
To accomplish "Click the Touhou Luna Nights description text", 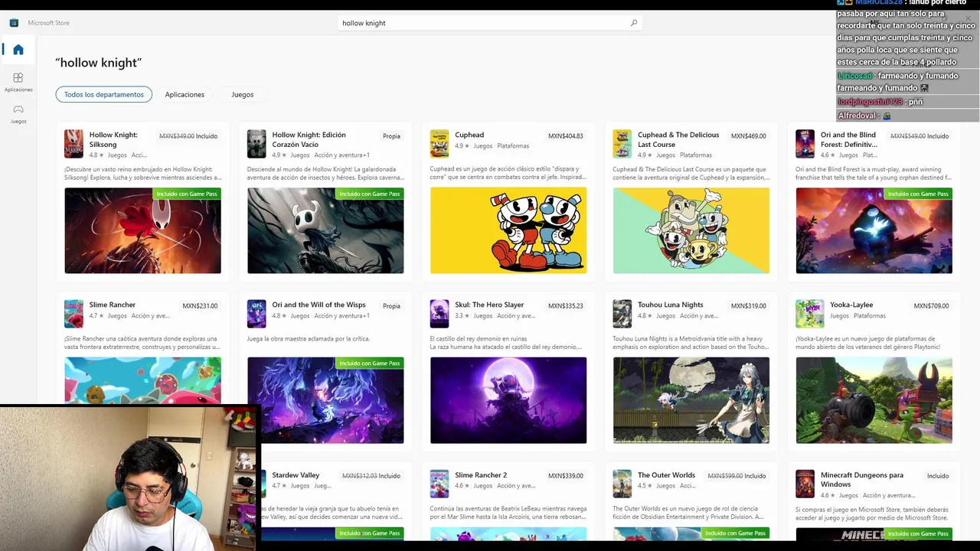I will click(689, 343).
